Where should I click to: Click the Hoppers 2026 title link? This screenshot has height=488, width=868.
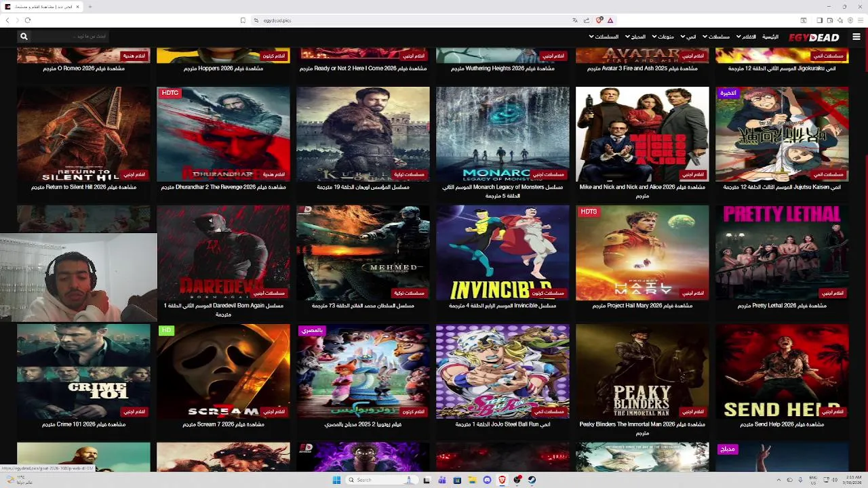point(223,68)
